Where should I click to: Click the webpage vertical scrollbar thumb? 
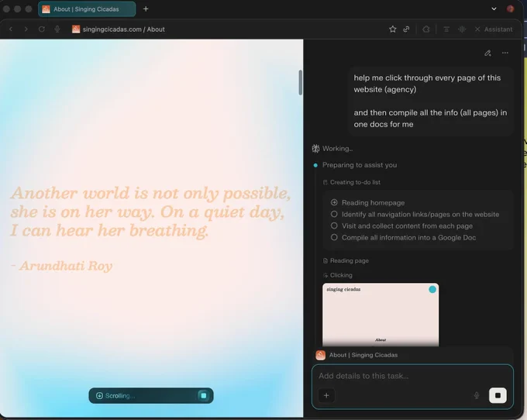(300, 82)
